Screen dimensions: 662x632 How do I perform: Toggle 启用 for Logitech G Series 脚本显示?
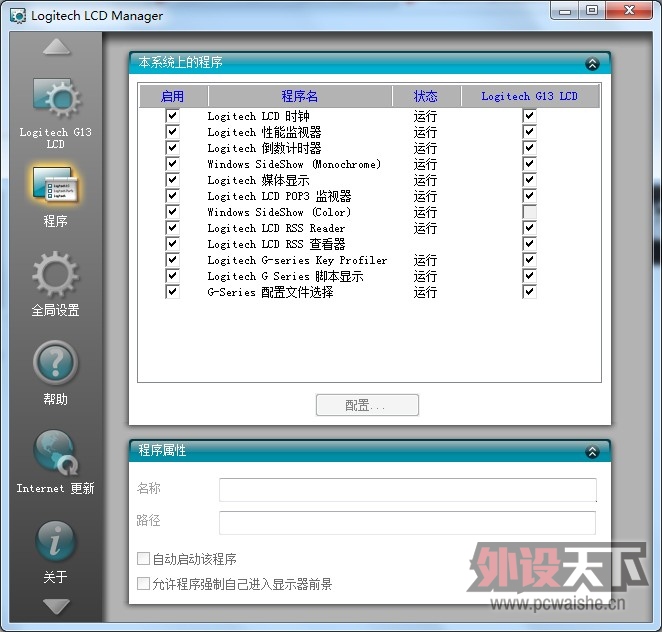click(172, 276)
